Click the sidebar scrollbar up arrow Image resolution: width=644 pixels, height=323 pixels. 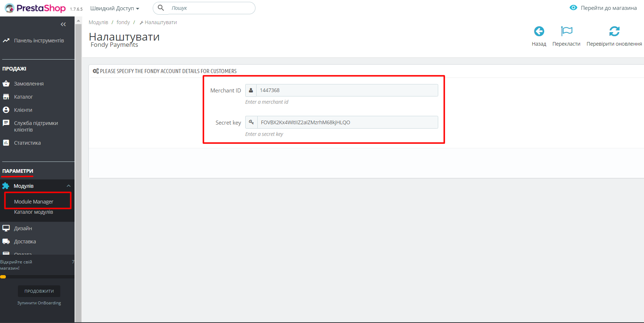coord(78,21)
